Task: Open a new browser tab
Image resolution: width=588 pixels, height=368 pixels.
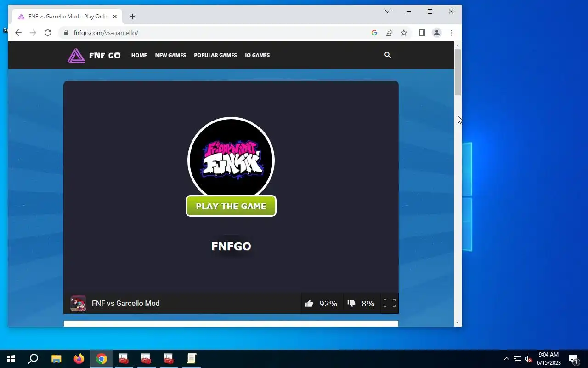Action: (132, 17)
